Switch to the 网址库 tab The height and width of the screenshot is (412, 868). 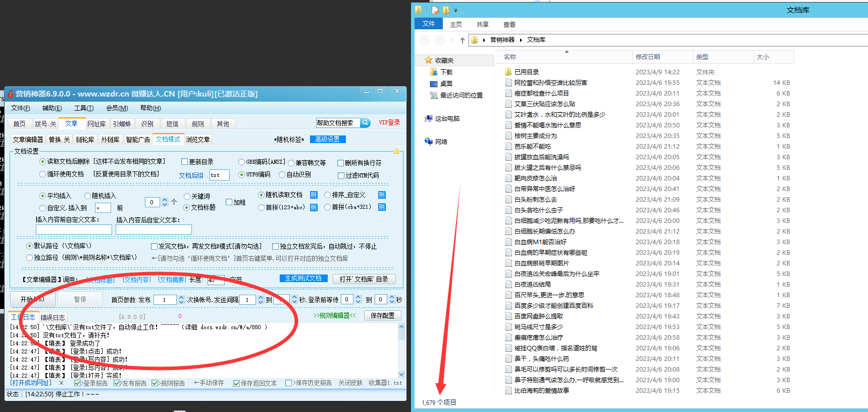[96, 124]
